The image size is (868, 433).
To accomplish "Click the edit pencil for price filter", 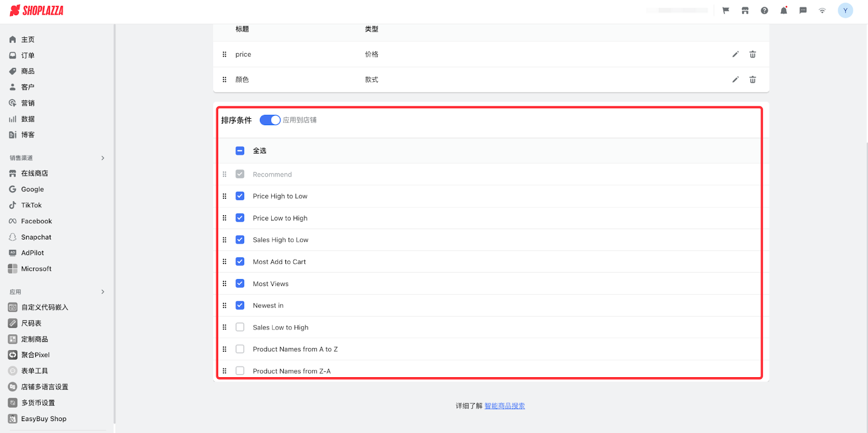I will 735,54.
